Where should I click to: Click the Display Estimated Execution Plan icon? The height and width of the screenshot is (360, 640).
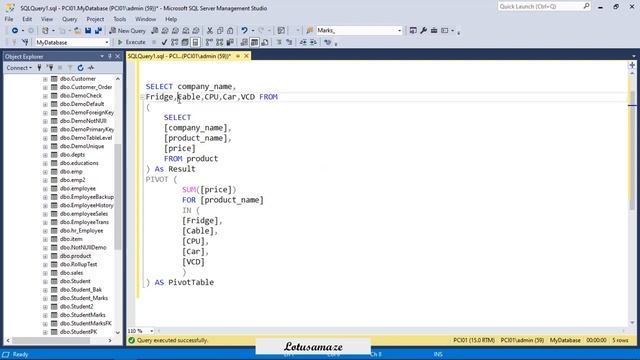point(175,42)
